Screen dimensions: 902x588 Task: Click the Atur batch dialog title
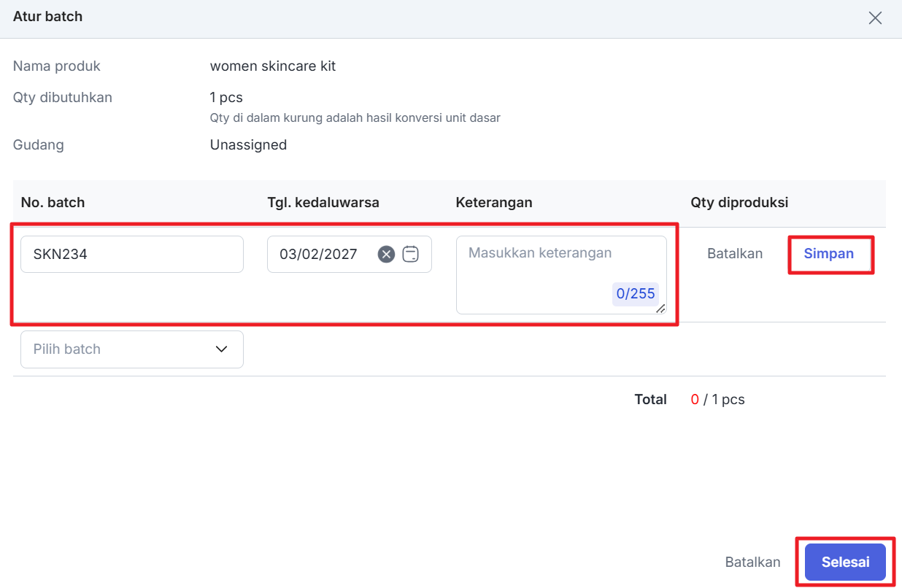point(47,16)
